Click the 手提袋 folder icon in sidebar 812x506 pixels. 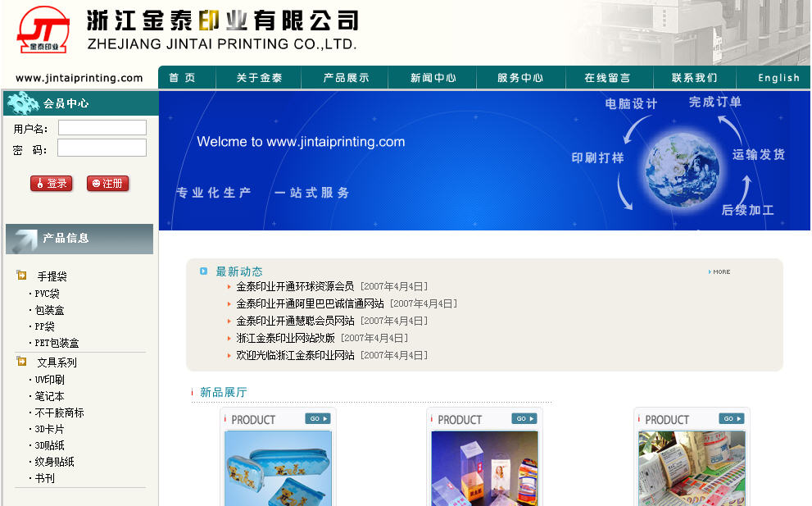21,276
